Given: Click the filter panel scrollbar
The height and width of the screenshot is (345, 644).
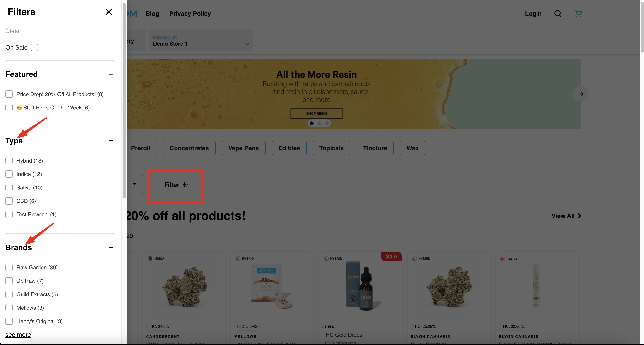Looking at the screenshot, I should [124, 100].
